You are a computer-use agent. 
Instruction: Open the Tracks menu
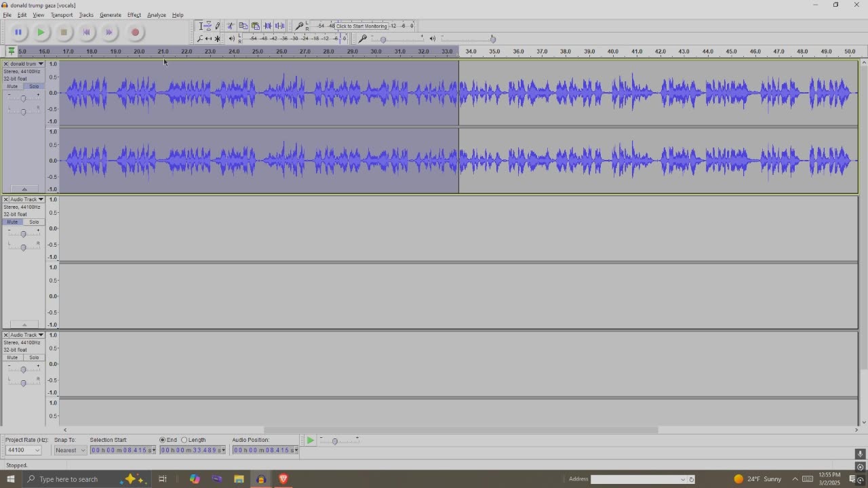86,15
